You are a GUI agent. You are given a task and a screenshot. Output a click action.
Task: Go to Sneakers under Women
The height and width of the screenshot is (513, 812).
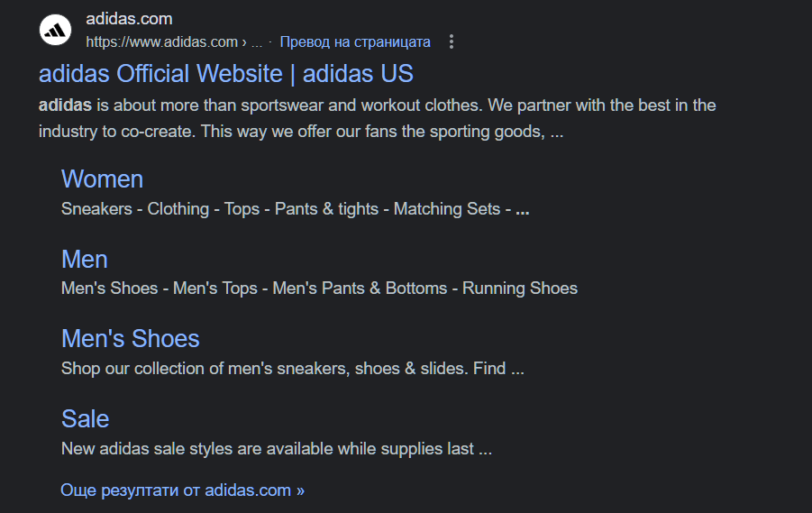pyautogui.click(x=96, y=209)
